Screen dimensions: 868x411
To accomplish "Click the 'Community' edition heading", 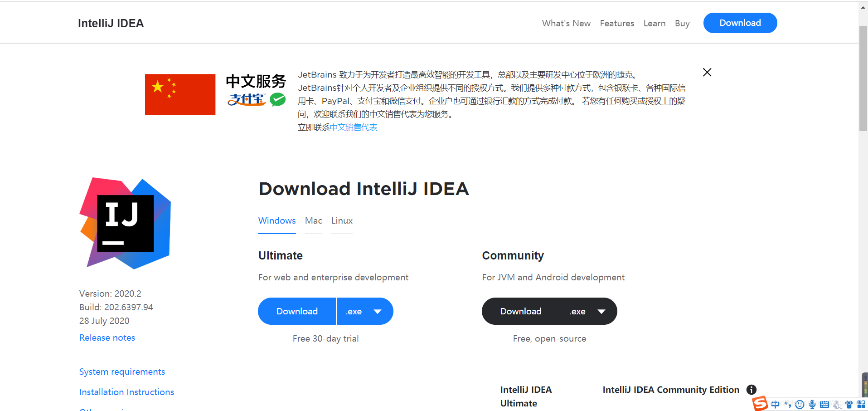I will [x=513, y=255].
